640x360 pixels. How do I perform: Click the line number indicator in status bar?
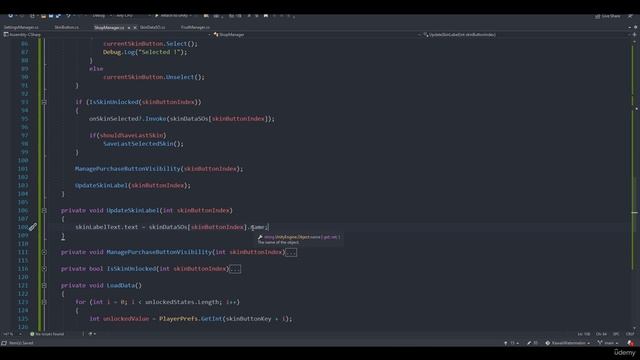[x=584, y=334]
